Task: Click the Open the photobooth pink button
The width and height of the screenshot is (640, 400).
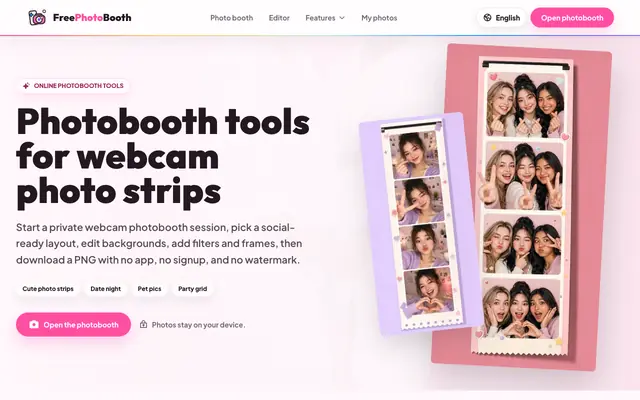Action: (x=73, y=324)
